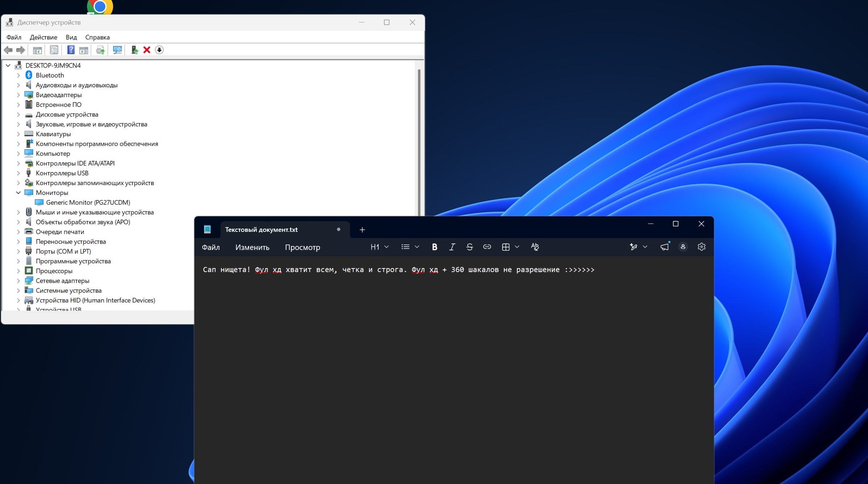Open the table insert dropdown arrow
The width and height of the screenshot is (868, 484).
pyautogui.click(x=517, y=247)
